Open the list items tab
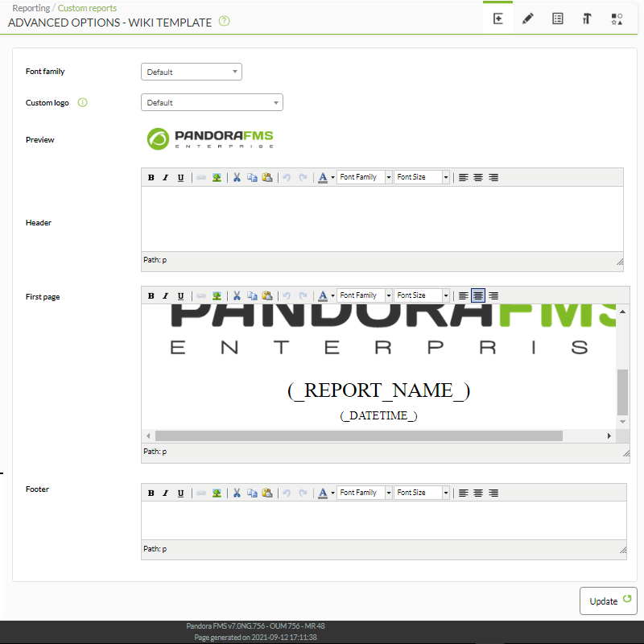 (557, 19)
